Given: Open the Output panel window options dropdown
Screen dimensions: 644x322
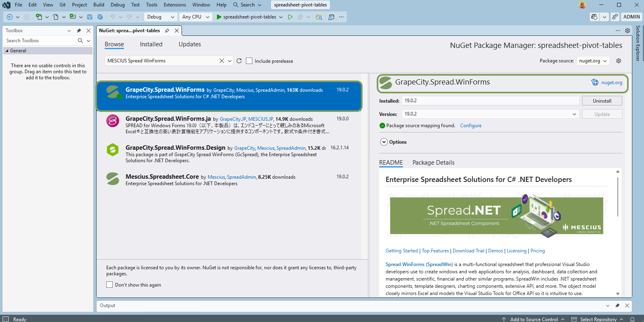Looking at the screenshot, I should (608, 305).
